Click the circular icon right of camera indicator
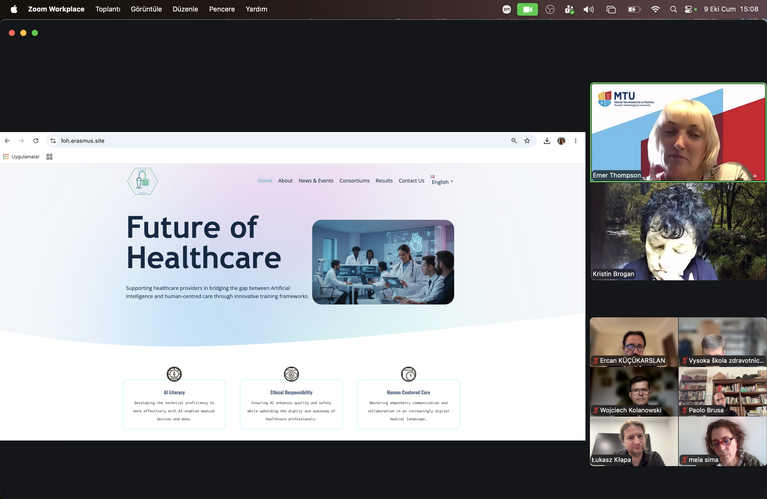767x499 pixels. pos(550,9)
